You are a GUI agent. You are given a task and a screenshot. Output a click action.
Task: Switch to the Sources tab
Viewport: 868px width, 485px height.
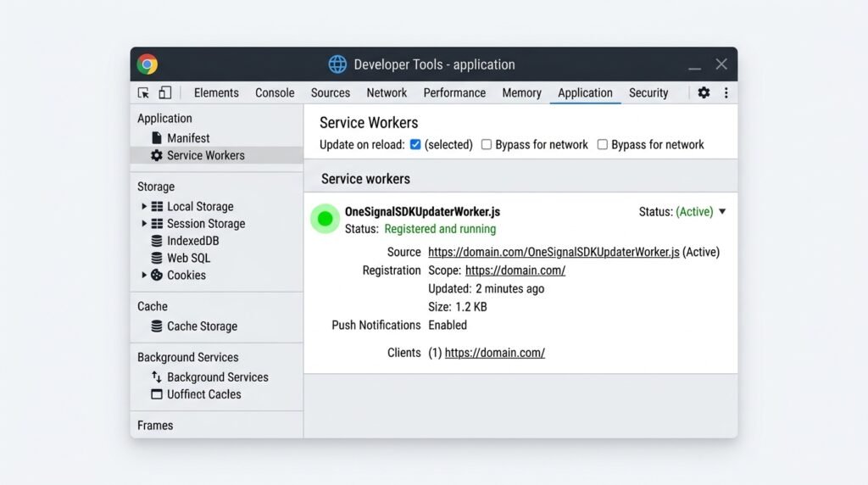click(x=331, y=93)
